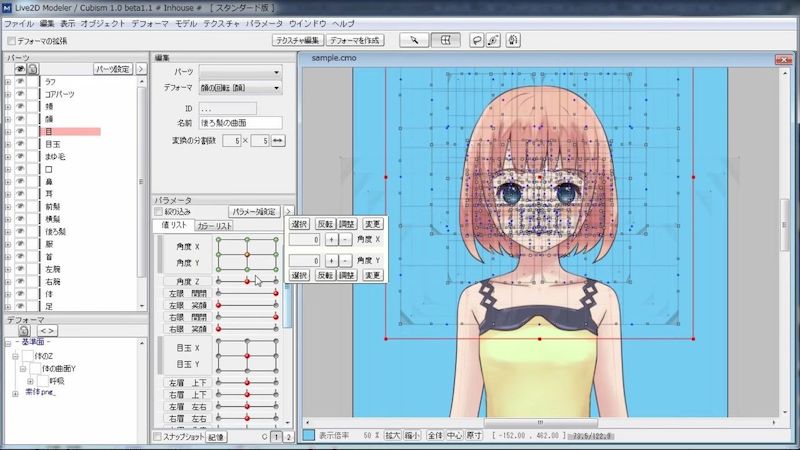Screen dimensions: 800x450
Task: Click the 角度 X value field in popup
Action: (305, 239)
